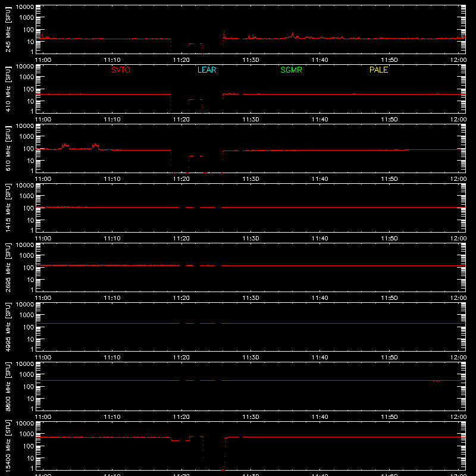Click the 245 MHz burst peak near 11:36

(x=293, y=35)
